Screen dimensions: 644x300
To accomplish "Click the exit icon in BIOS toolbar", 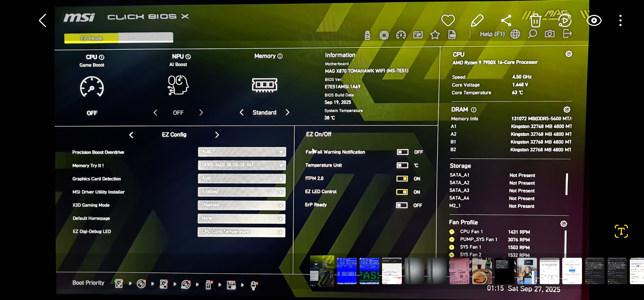I will pos(567,34).
